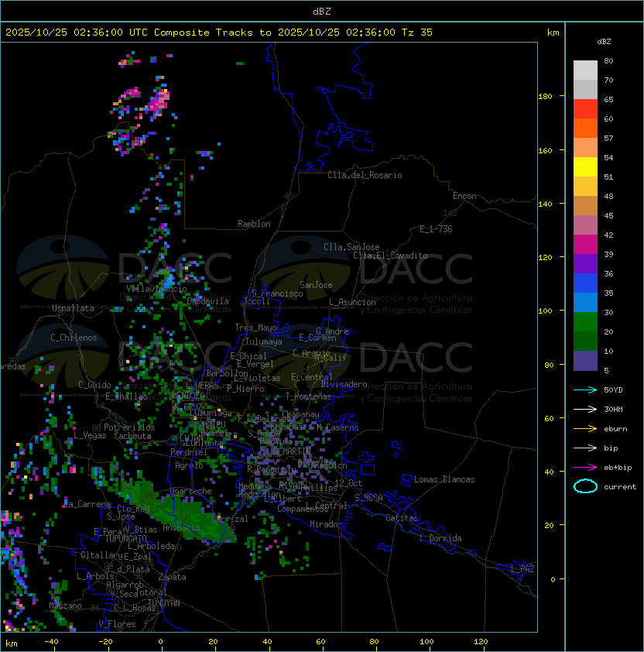Pick the gold 51 dBZ color band

tap(585, 187)
